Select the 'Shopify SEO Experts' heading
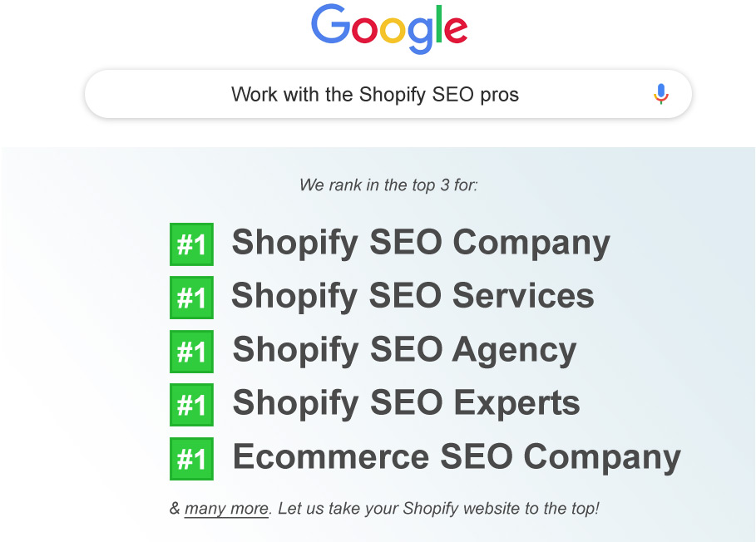 [x=407, y=403]
